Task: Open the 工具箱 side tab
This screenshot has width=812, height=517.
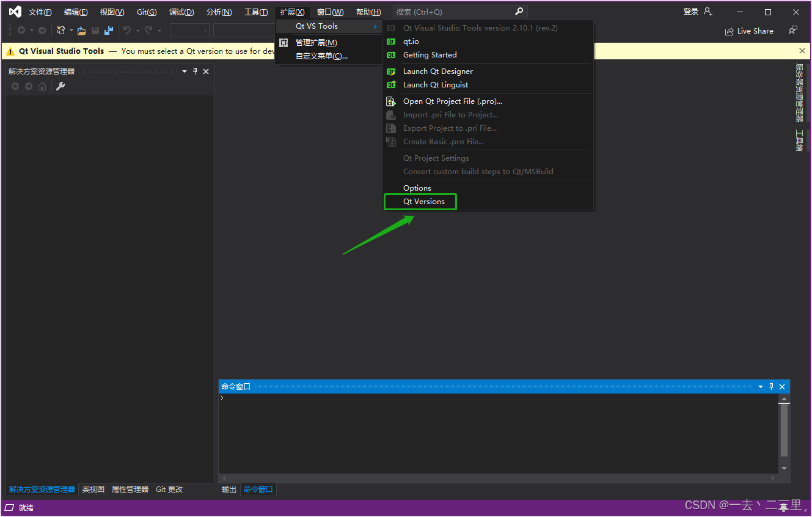Action: tap(799, 140)
